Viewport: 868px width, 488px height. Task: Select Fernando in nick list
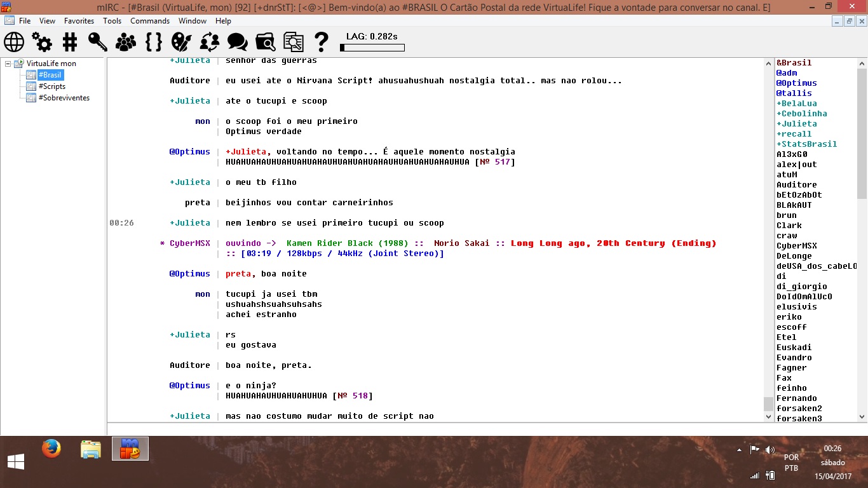coord(797,398)
